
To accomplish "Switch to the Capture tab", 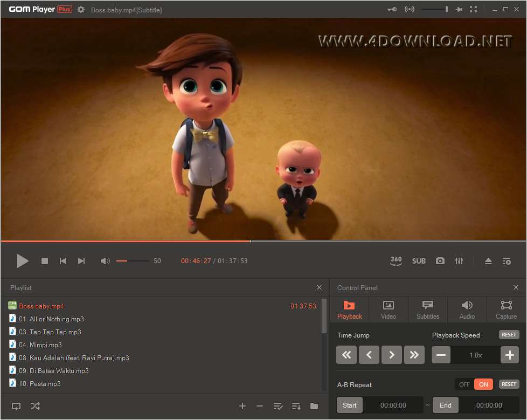I will click(x=506, y=309).
